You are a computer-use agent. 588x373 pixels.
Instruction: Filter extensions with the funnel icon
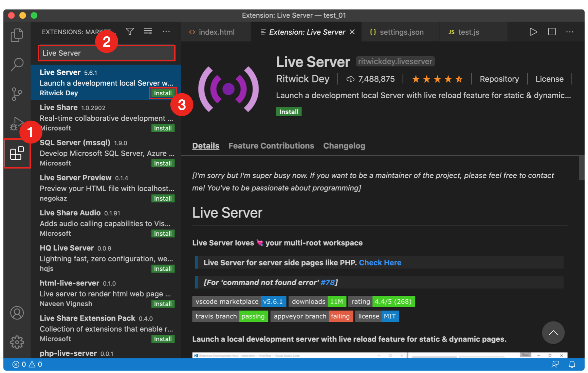coord(130,32)
